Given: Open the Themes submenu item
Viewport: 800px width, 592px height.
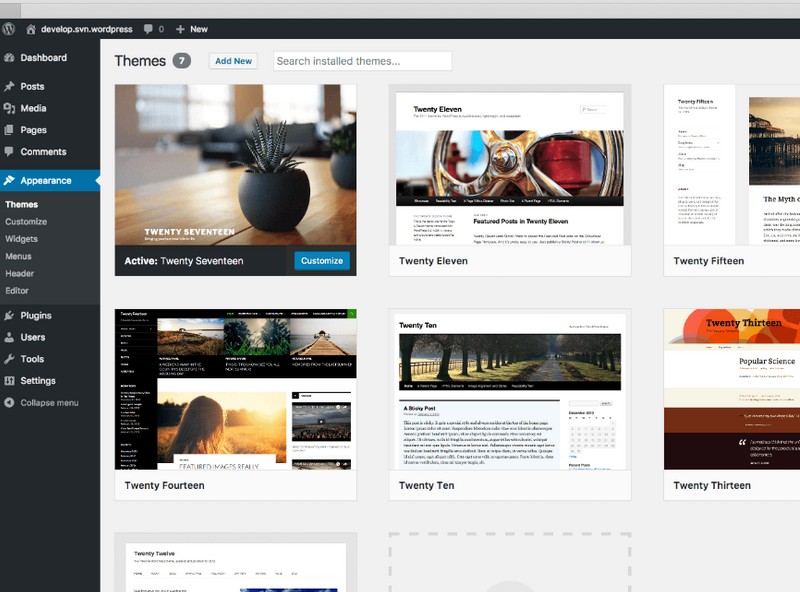Looking at the screenshot, I should click(21, 204).
